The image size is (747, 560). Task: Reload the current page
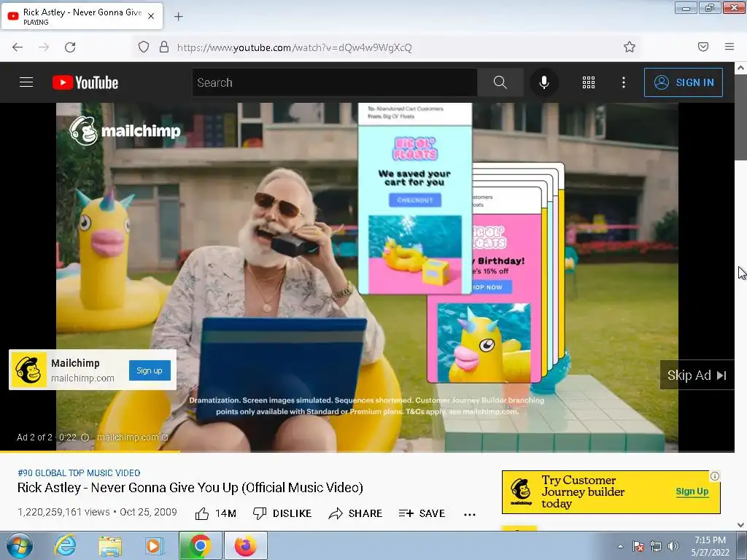click(x=70, y=47)
